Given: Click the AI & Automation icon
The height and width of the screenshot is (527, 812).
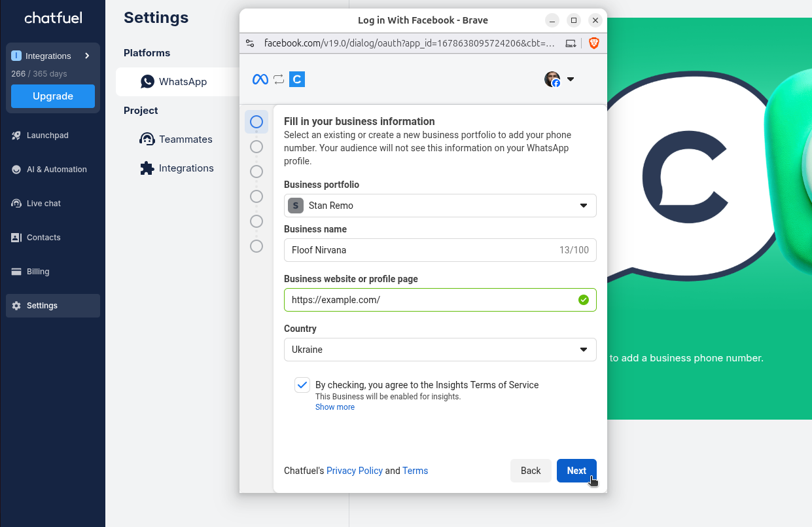Looking at the screenshot, I should coord(16,170).
